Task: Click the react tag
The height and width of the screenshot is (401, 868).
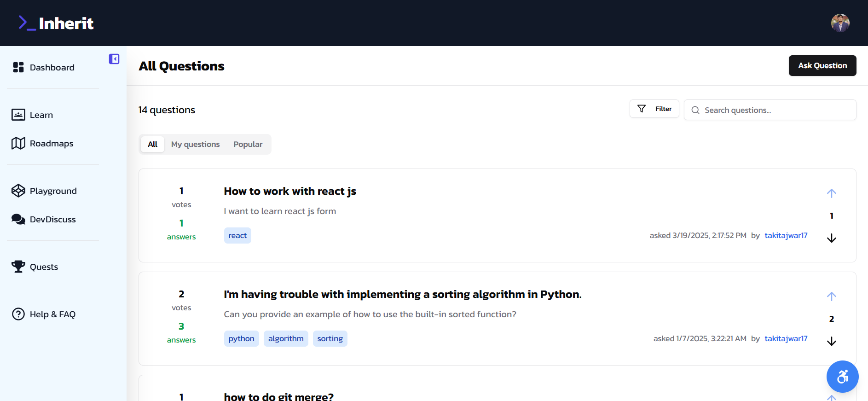Action: pos(237,235)
